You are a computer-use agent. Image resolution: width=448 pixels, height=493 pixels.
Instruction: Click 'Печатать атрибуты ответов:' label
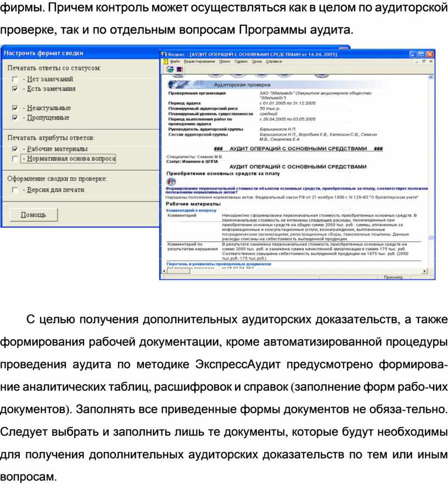pyautogui.click(x=51, y=138)
